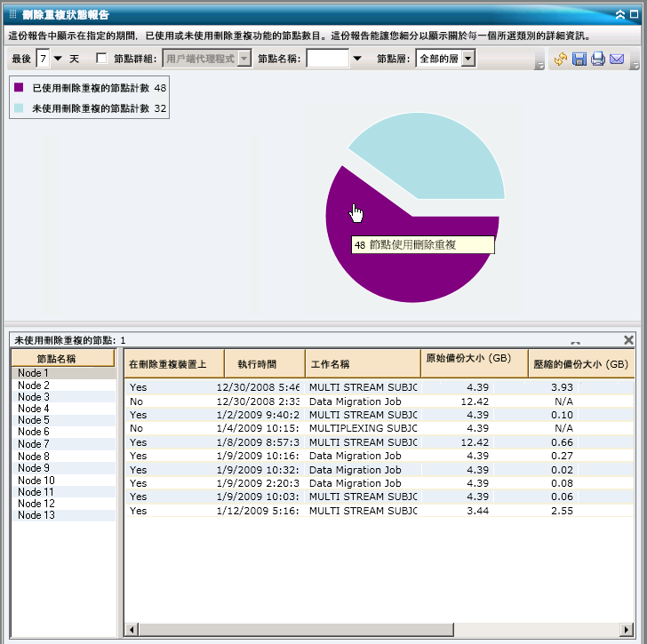647x644 pixels.
Task: Click the 2.55 compressed size value
Action: point(562,511)
